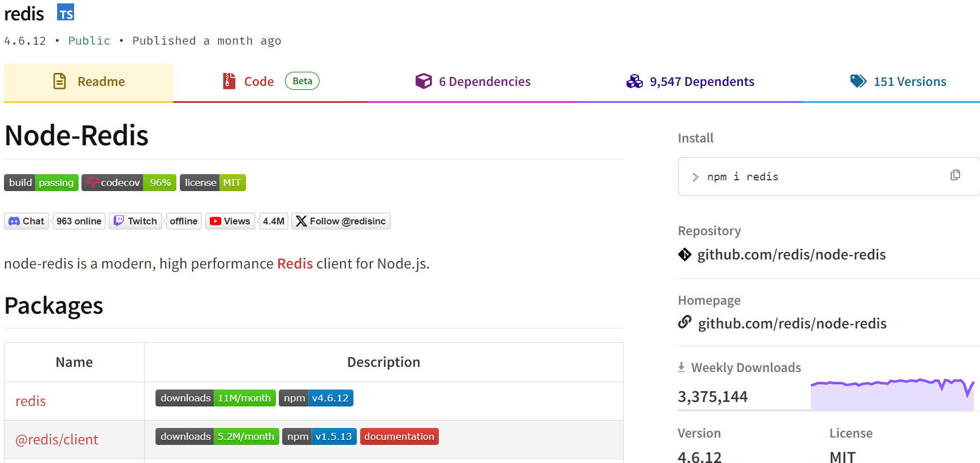This screenshot has height=463, width=980.
Task: Open the red Redis link in description
Action: [295, 263]
